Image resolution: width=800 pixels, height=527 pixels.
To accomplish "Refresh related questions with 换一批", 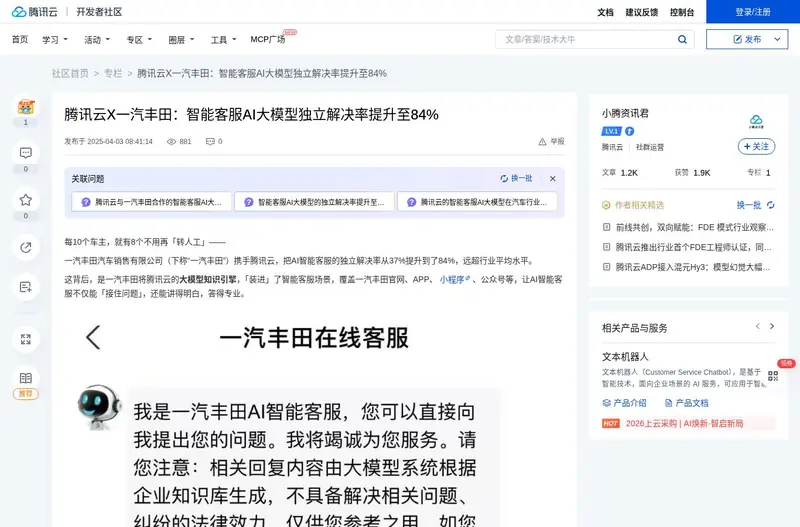I will click(516, 178).
